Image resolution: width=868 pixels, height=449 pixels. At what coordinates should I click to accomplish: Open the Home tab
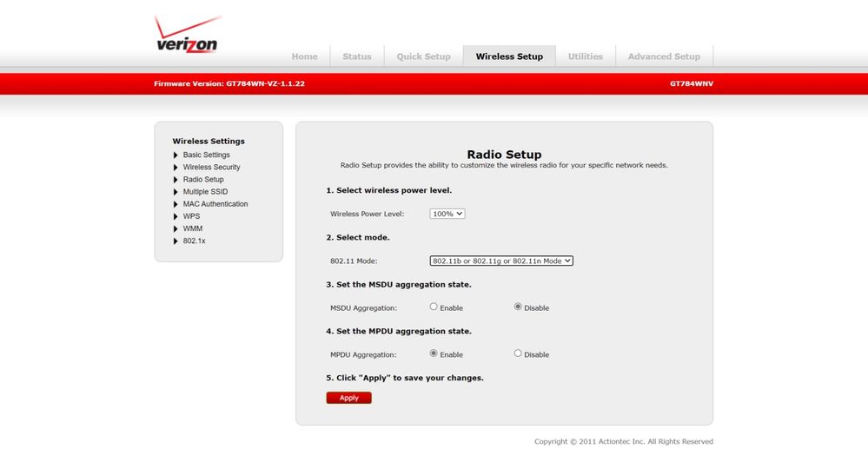(304, 56)
